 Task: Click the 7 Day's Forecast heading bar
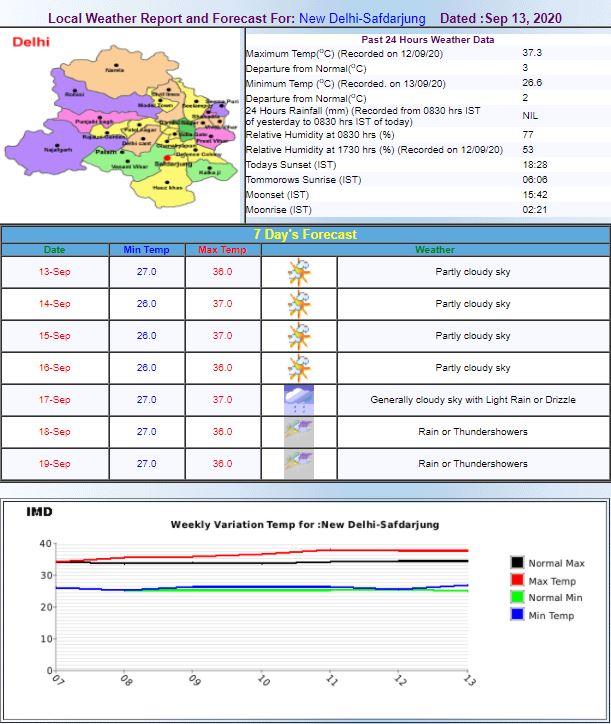(x=305, y=235)
